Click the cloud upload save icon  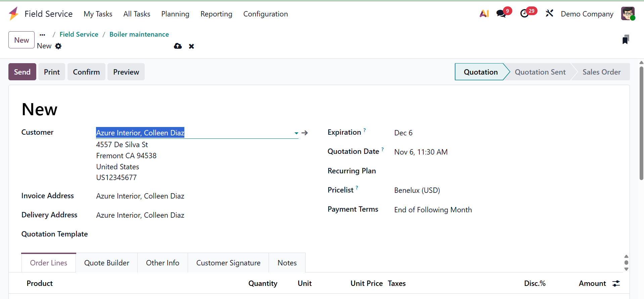click(178, 46)
